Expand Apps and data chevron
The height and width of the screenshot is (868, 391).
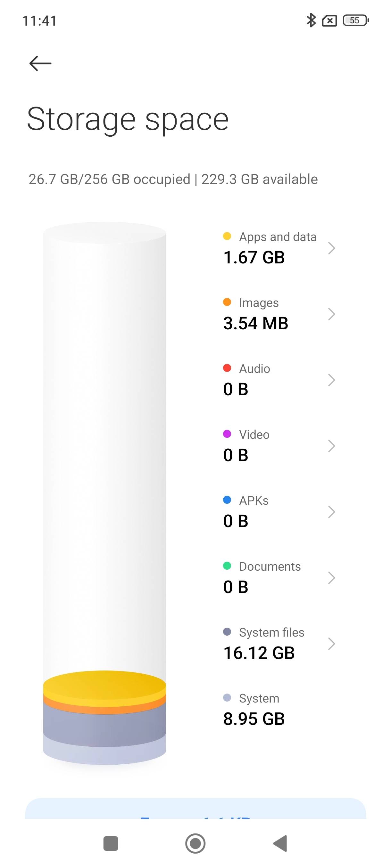coord(331,248)
